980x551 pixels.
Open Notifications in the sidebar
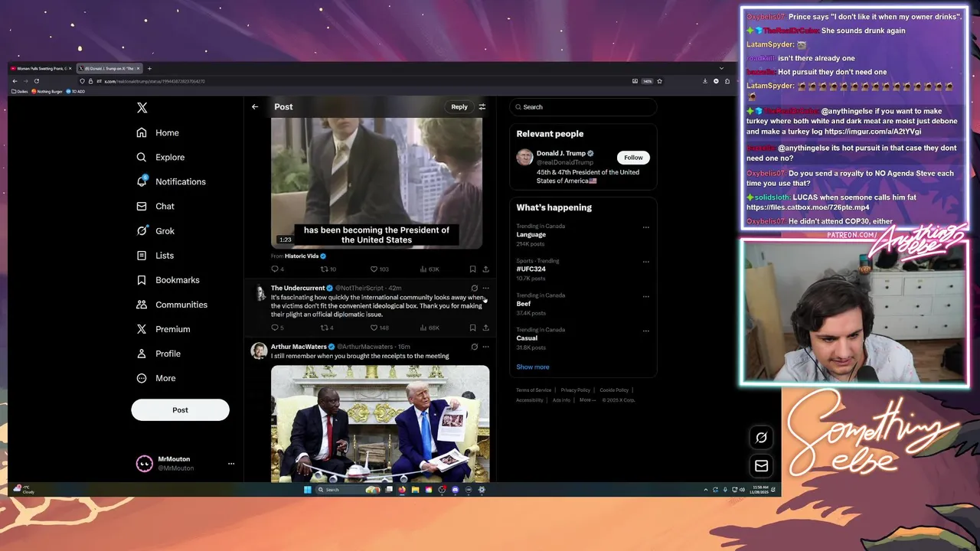tap(171, 181)
